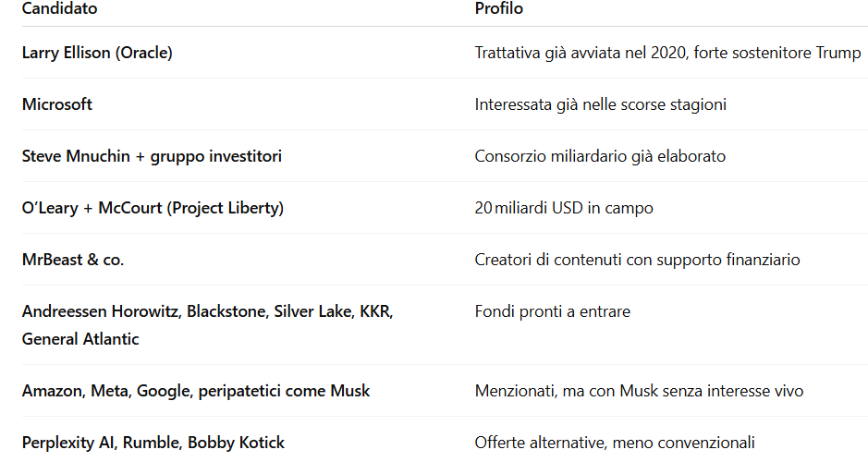Select the MrBeast & co. cell
Screen dimensions: 868x462
point(73,260)
